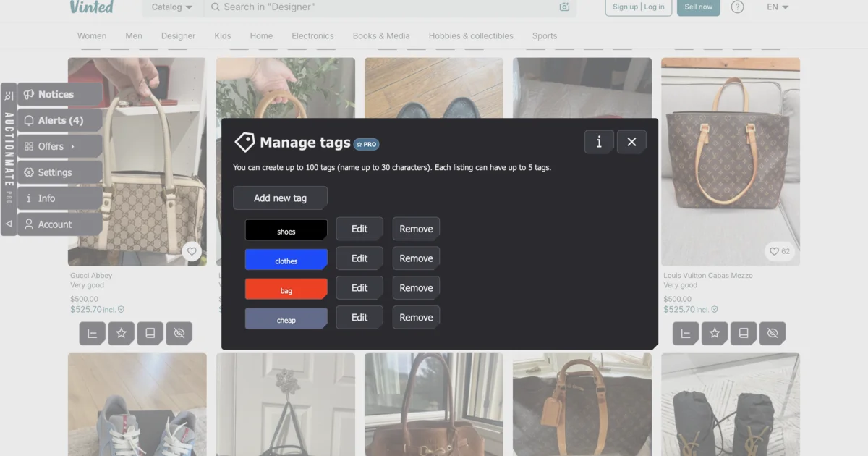Open the chart icon under Louis Vuitton Cabas Mezzo
The width and height of the screenshot is (868, 456).
[x=686, y=334]
